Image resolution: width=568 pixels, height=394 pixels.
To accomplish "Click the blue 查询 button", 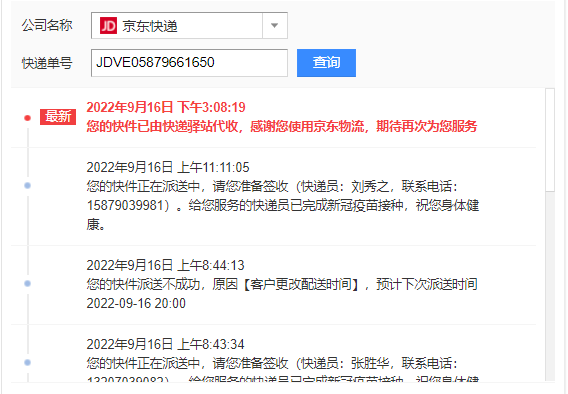I will [x=326, y=63].
